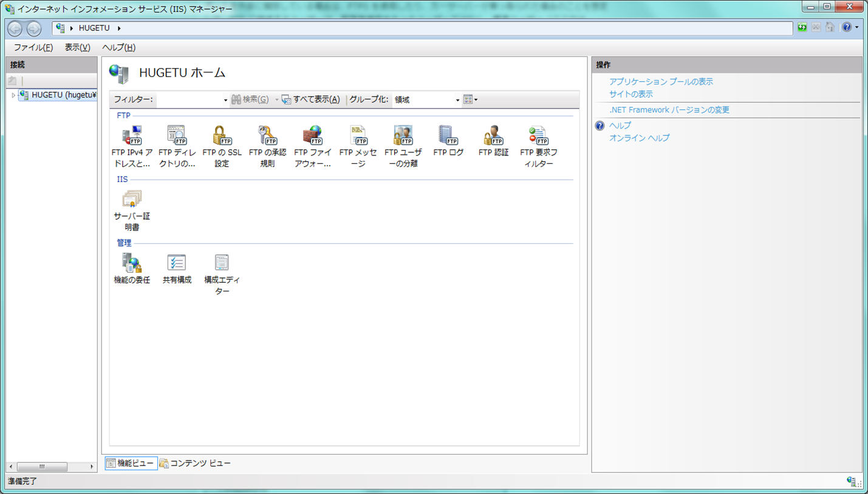The height and width of the screenshot is (494, 868).
Task: Open FTP firewall support feature
Action: (x=312, y=146)
